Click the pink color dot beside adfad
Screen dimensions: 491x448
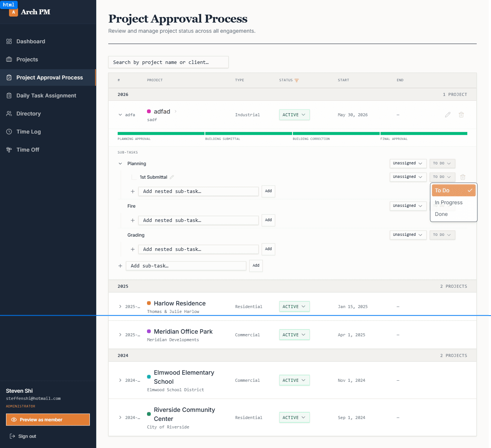point(149,111)
